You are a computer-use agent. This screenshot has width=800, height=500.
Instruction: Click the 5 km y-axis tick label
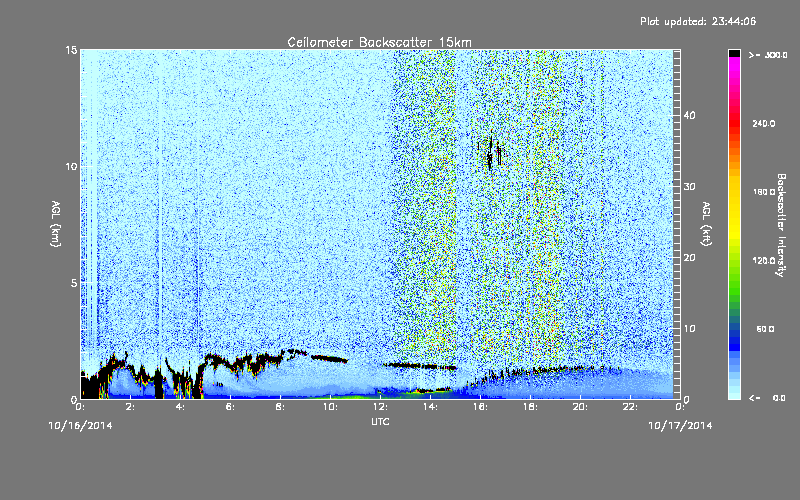click(x=74, y=283)
